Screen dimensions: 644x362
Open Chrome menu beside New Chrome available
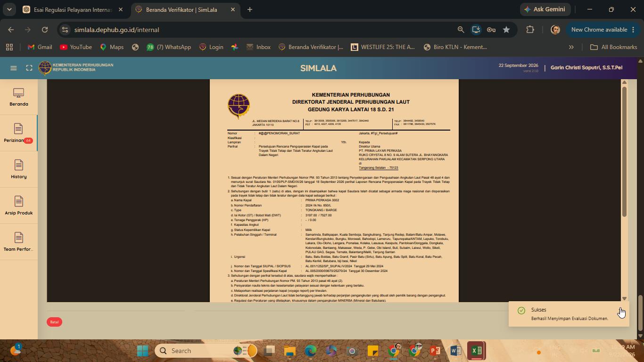[x=633, y=30]
